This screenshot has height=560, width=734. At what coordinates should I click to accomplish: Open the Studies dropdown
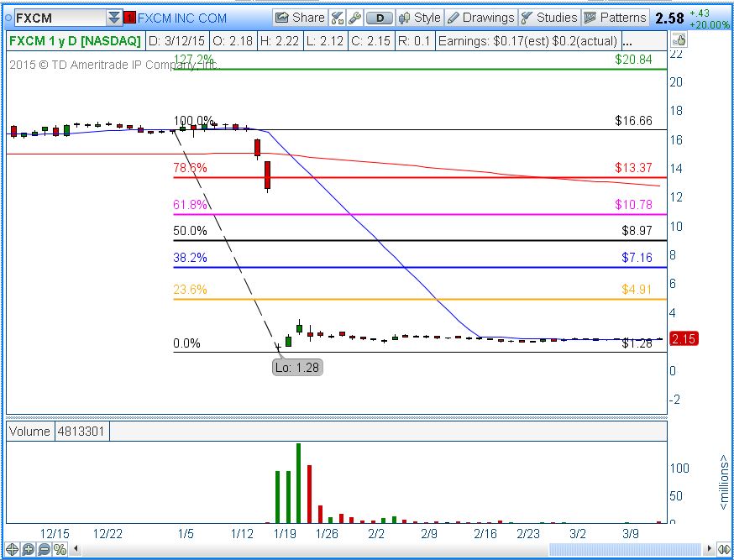[549, 18]
